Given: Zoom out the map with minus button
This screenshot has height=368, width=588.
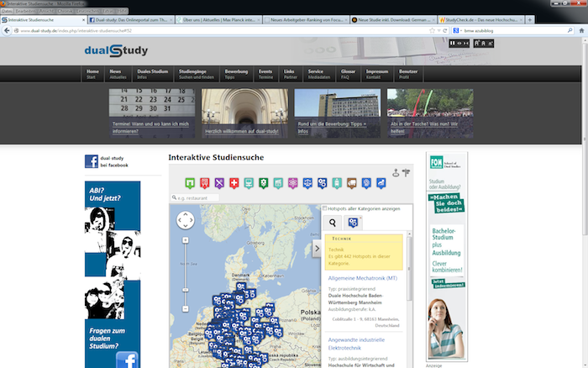Looking at the screenshot, I should coord(186,308).
